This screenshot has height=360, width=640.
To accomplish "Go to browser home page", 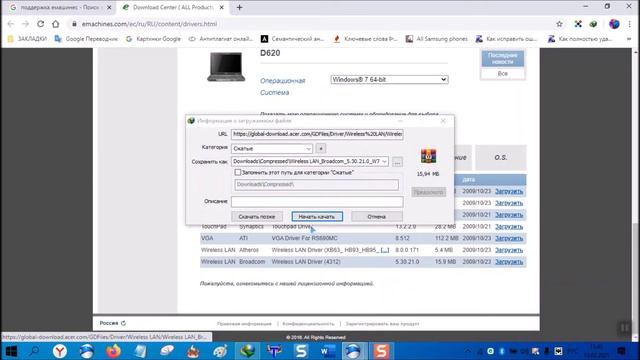I will [56, 24].
